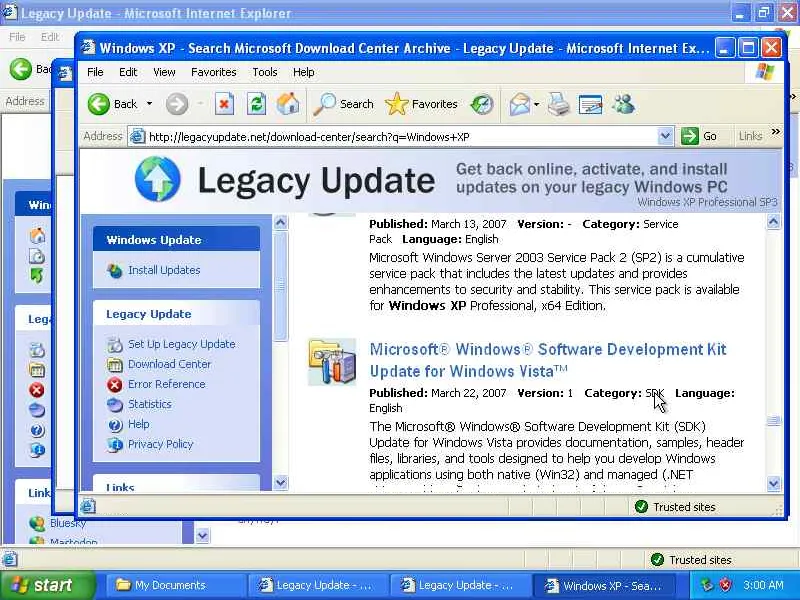Go to the Home page icon
The height and width of the screenshot is (600, 800).
tap(288, 104)
